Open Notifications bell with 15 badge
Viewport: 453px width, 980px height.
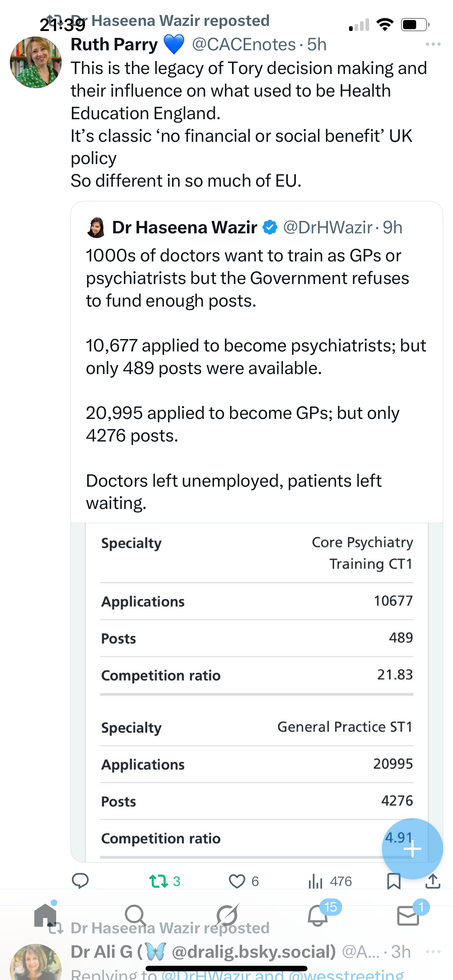pyautogui.click(x=318, y=916)
